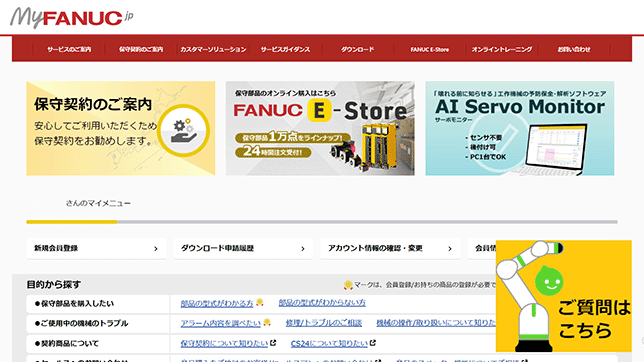The height and width of the screenshot is (362, 644).
Task: Open the 機械の操作/取り扱いについて知りたい link
Action: tap(436, 323)
